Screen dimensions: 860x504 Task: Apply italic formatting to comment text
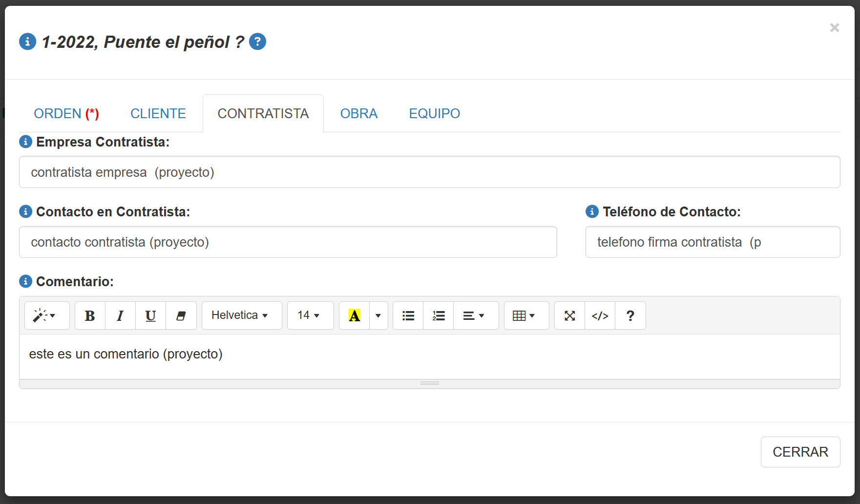[x=120, y=315]
